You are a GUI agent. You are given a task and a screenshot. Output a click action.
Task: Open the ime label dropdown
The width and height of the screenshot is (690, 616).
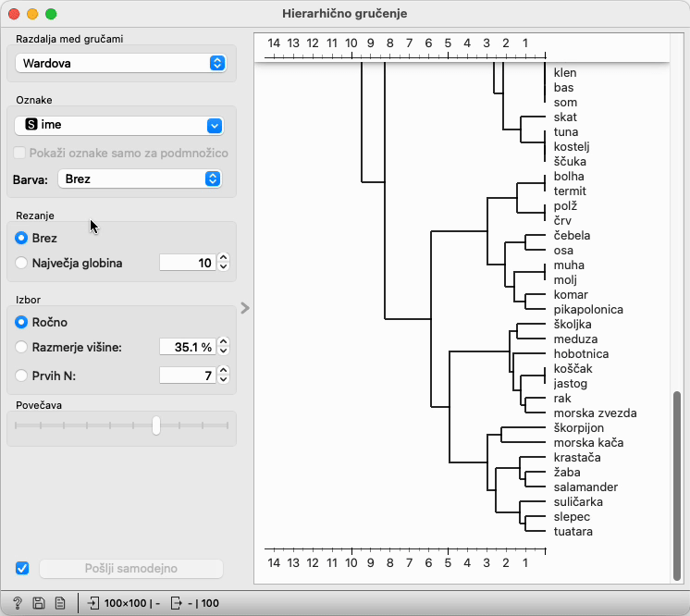pos(119,126)
